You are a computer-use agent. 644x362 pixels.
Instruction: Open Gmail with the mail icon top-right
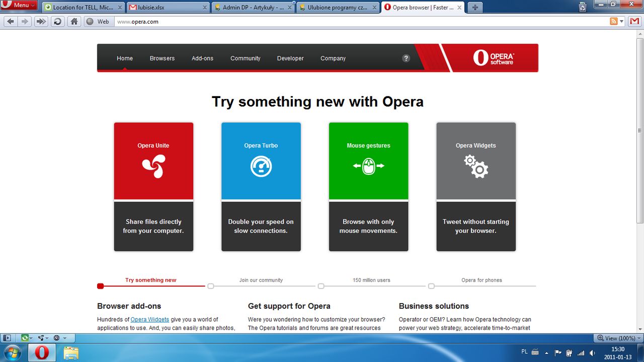634,21
